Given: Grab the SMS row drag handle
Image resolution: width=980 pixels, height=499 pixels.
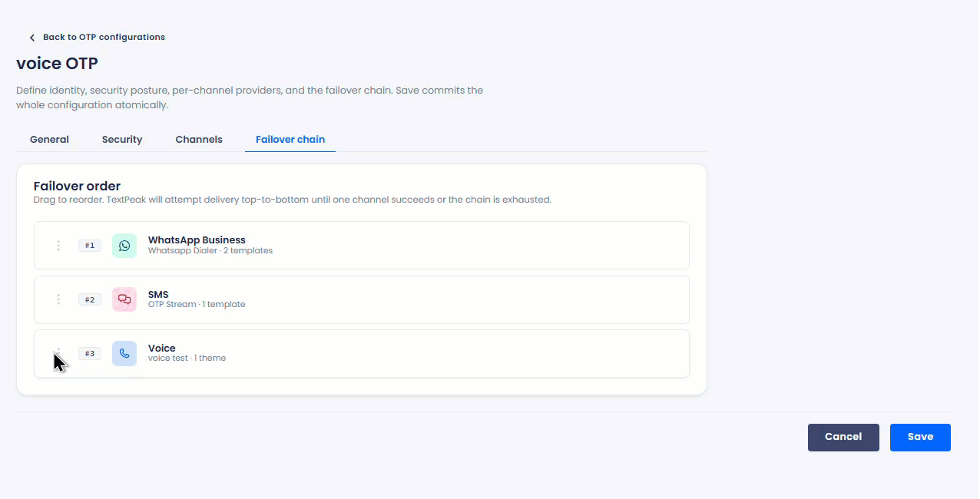Looking at the screenshot, I should [58, 299].
